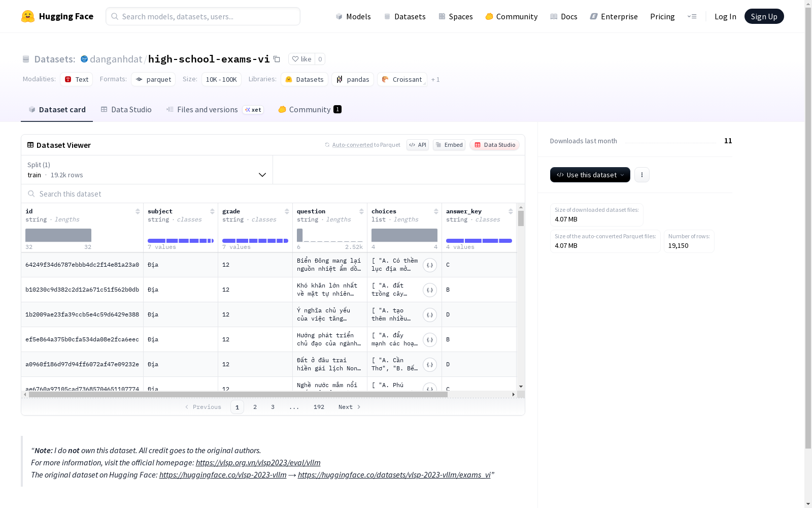Show the +1 additional libraries
The image size is (812, 508).
(x=435, y=80)
